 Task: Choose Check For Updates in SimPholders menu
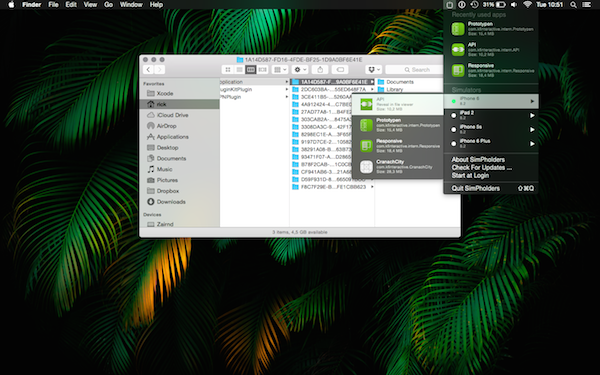[482, 168]
